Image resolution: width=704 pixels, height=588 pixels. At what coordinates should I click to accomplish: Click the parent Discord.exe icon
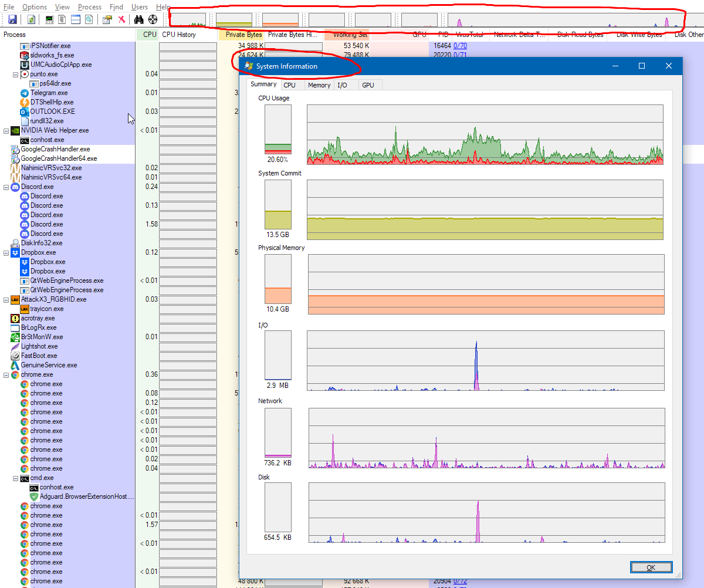(15, 187)
